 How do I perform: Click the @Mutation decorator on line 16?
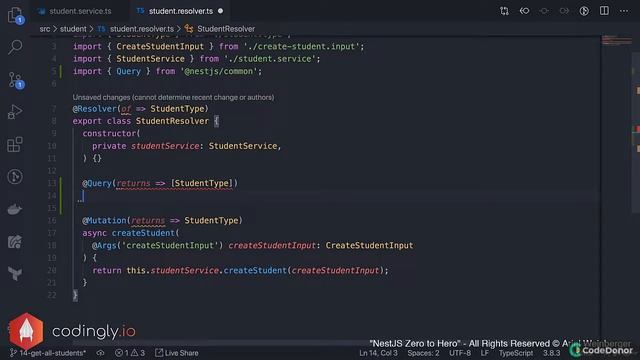pos(104,220)
